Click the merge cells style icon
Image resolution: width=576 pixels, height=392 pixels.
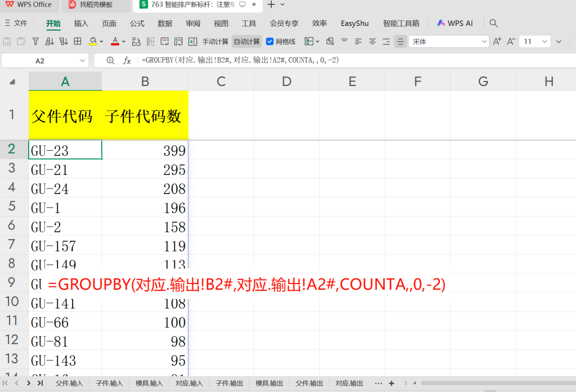[178, 42]
